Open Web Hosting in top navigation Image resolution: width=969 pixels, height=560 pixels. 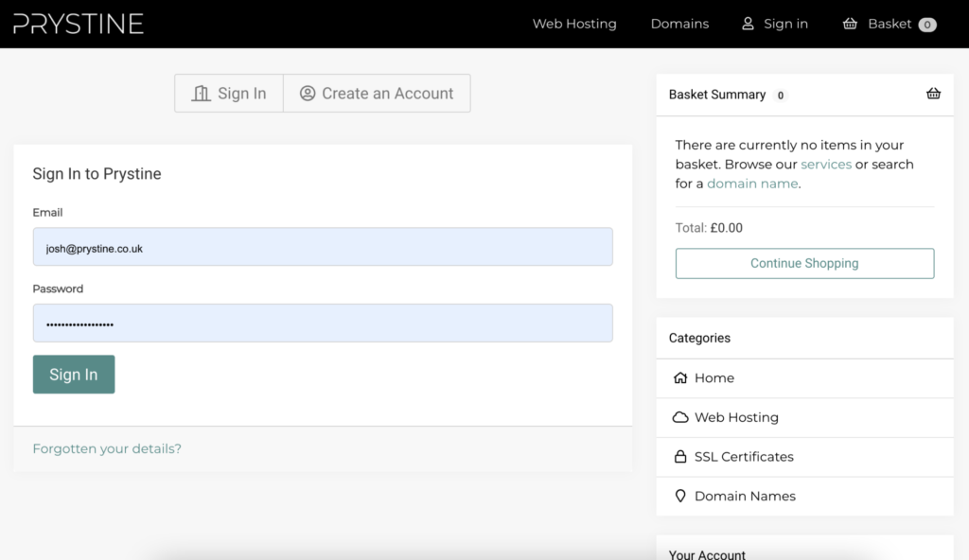pos(573,24)
